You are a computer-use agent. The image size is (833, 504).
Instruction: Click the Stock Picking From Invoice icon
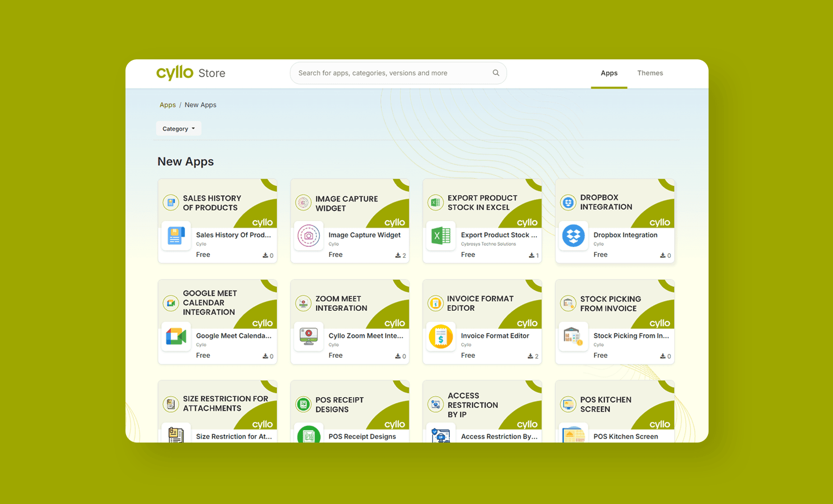[x=573, y=337]
